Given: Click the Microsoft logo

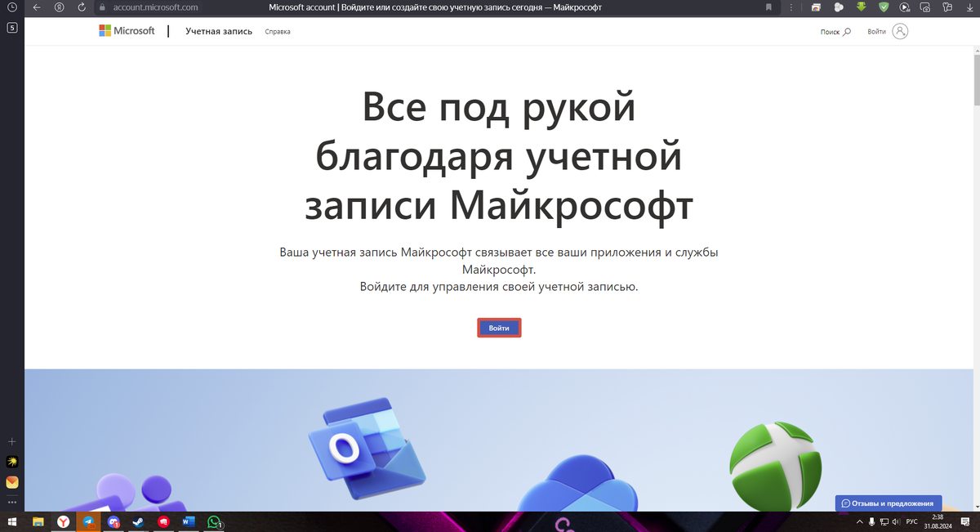Looking at the screenshot, I should [127, 31].
